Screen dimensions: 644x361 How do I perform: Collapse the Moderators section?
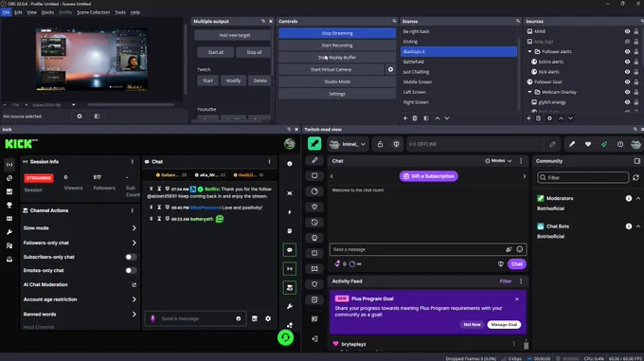coord(638,198)
